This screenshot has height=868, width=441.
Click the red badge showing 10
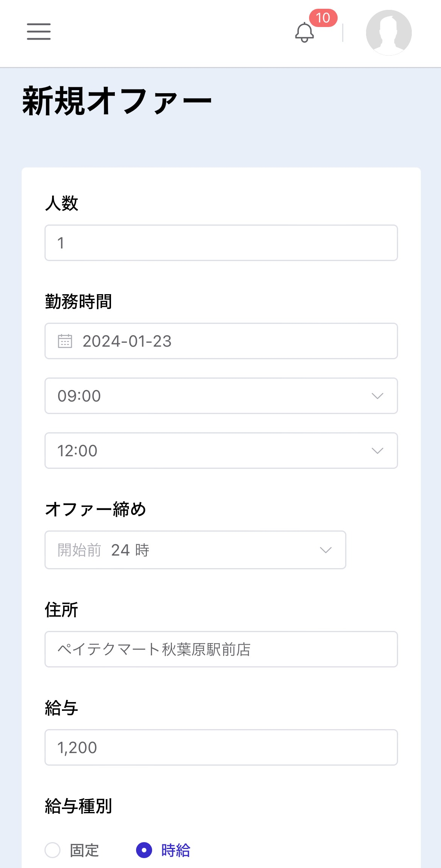point(323,18)
